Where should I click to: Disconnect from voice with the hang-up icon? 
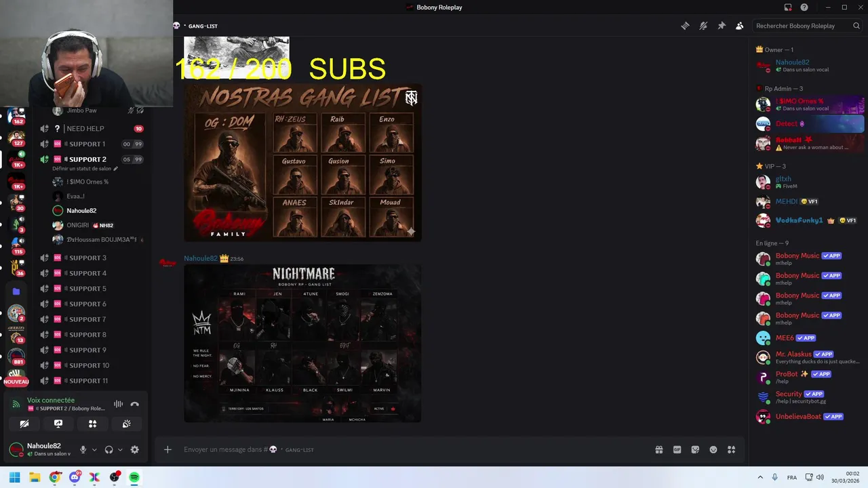(x=135, y=404)
